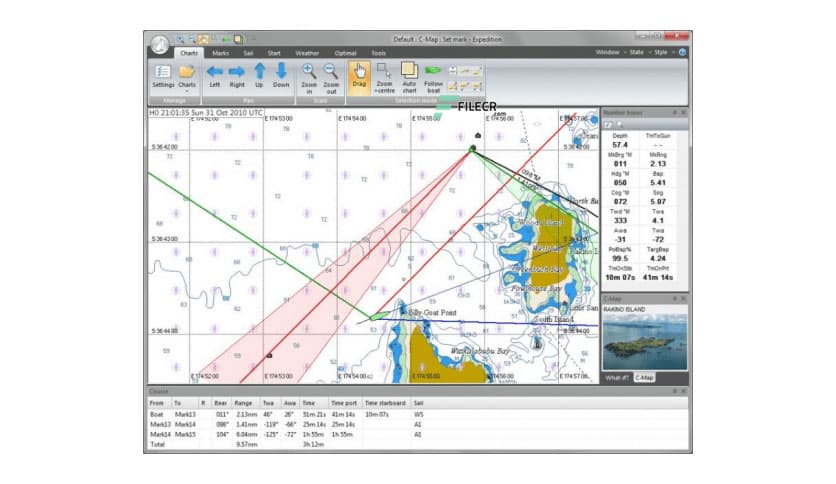Select the Zoom +centre tool
Screen dimensions: 836x484
pyautogui.click(x=384, y=77)
